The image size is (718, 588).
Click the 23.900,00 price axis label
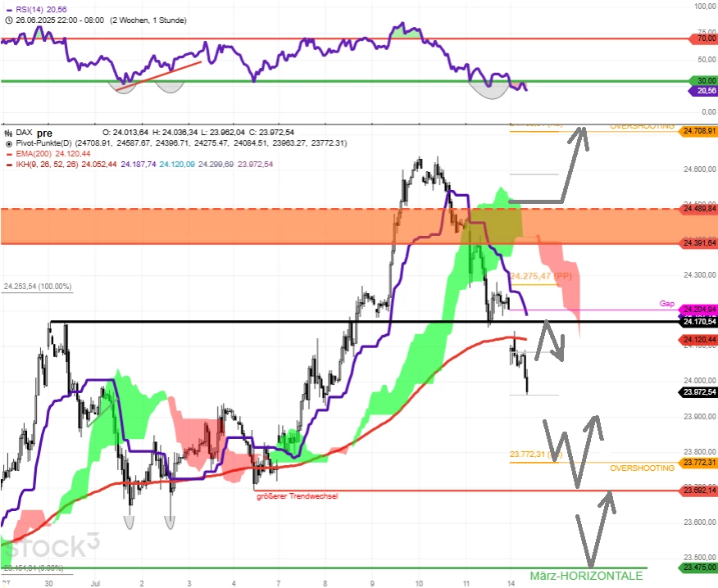tap(700, 416)
